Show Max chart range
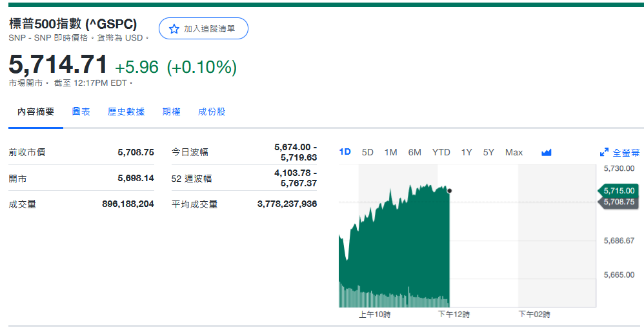The image size is (644, 332). click(514, 152)
